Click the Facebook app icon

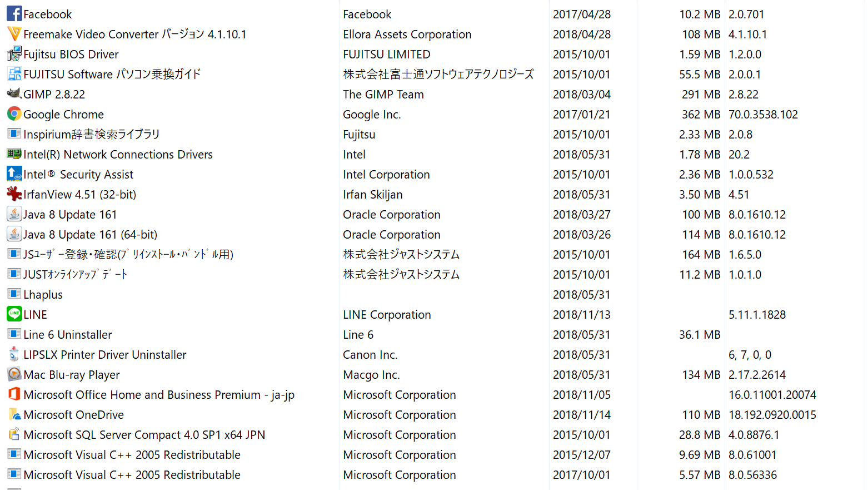click(x=14, y=13)
